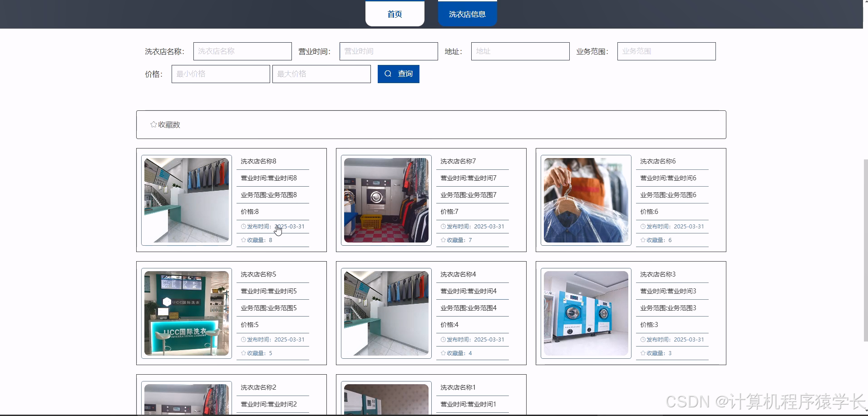Click the star icon next to 收藏量: 5
Viewport: 868px width, 416px height.
coord(243,353)
